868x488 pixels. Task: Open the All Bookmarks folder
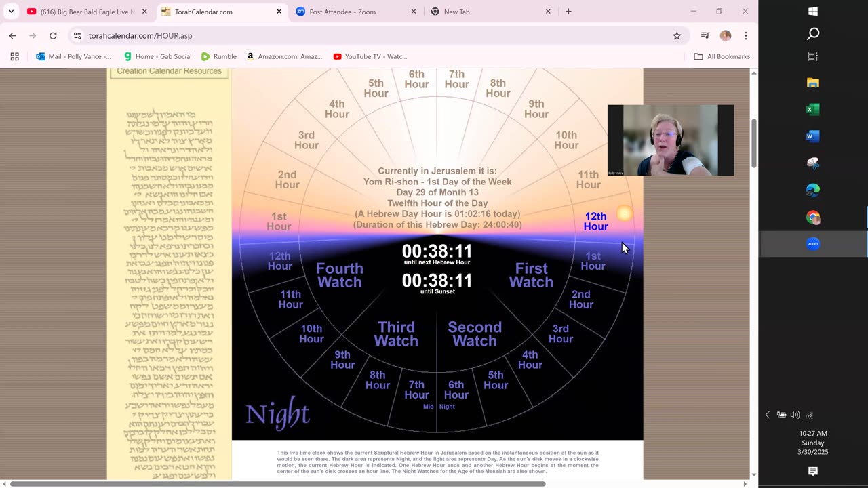coord(722,56)
